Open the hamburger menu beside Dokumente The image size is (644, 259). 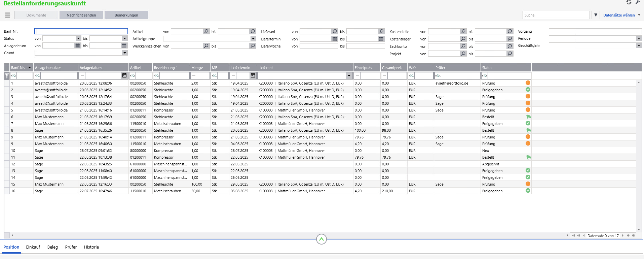tap(7, 15)
